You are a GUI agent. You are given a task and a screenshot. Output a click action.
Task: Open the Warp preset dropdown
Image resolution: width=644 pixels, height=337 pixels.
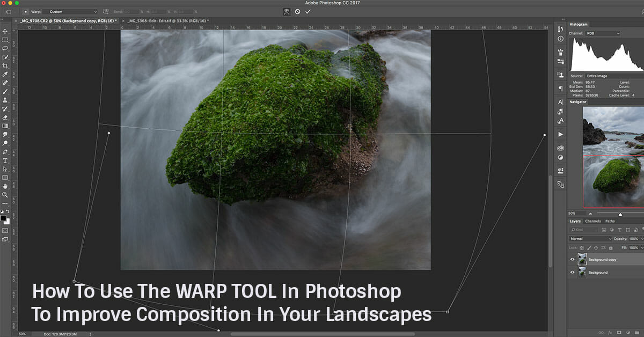[x=70, y=11]
